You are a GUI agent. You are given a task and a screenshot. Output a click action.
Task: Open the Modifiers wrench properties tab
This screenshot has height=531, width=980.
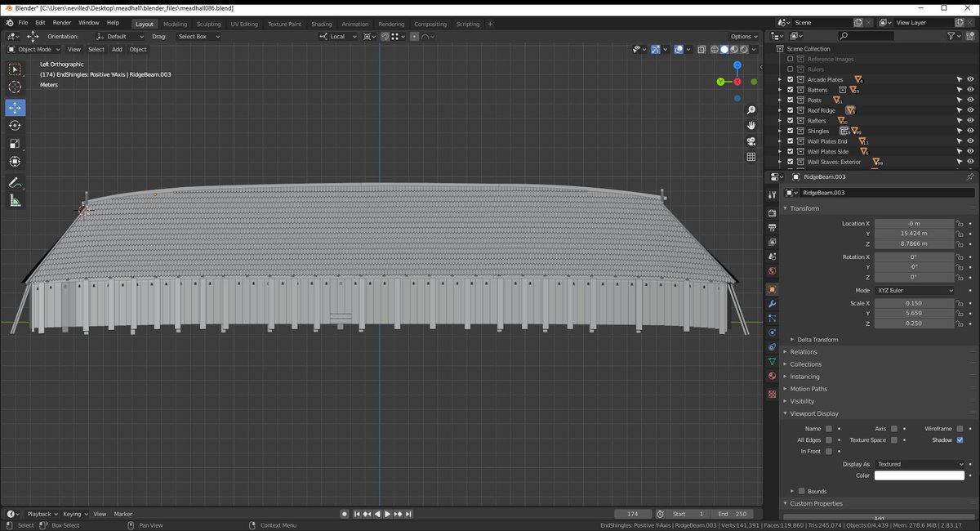point(772,303)
